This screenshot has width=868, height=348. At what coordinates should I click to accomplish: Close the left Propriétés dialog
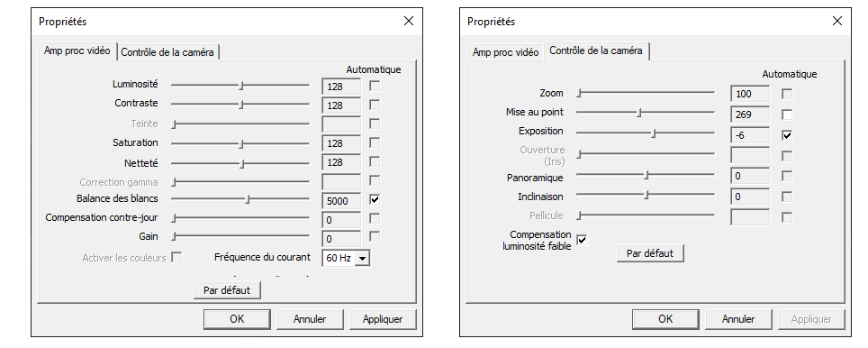pos(409,21)
